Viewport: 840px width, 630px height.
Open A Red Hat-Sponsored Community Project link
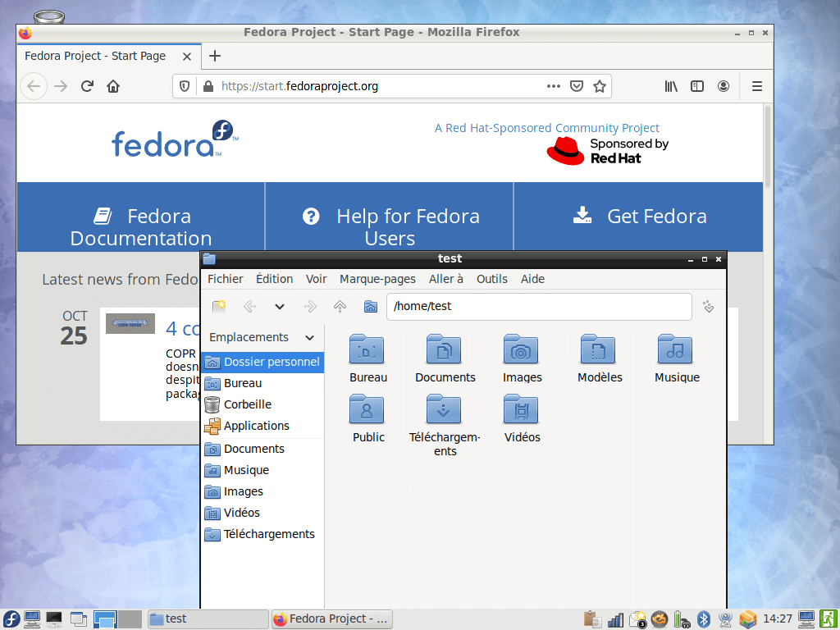(546, 128)
